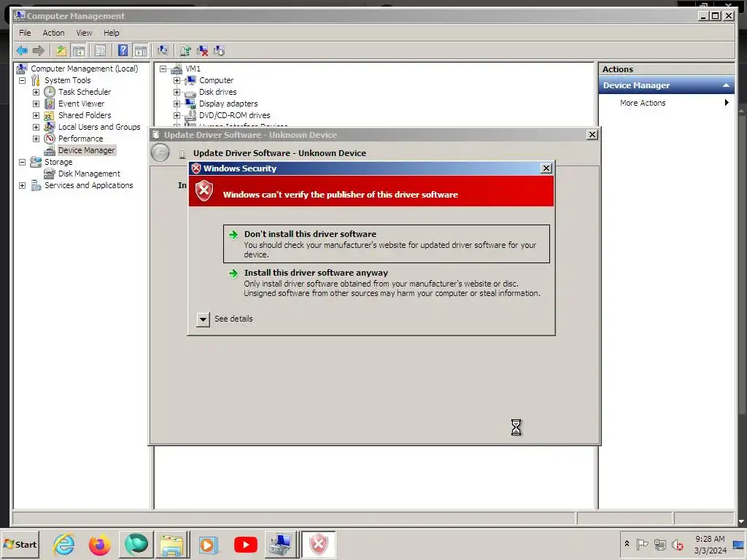Click the red shield icon in security banner

(204, 190)
